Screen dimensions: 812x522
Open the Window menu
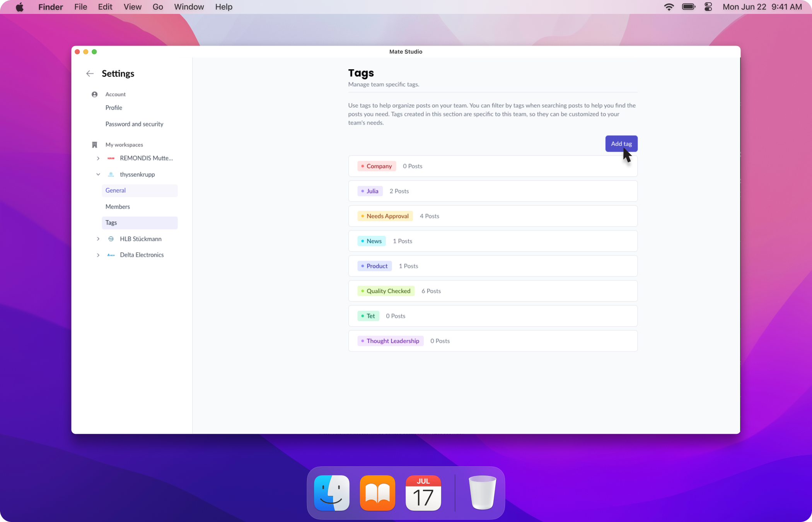point(189,7)
